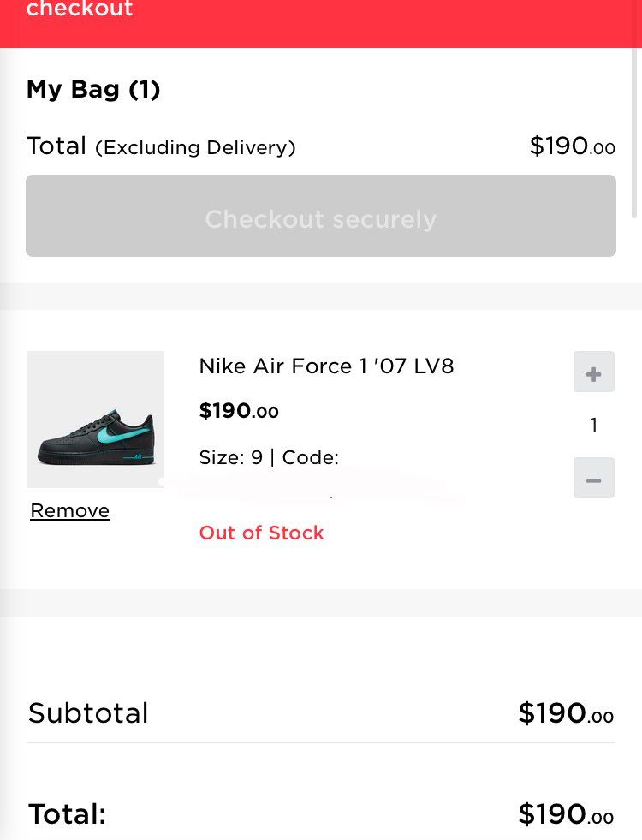
Task: Click the top total amount beside Excluding Delivery
Action: point(573,146)
